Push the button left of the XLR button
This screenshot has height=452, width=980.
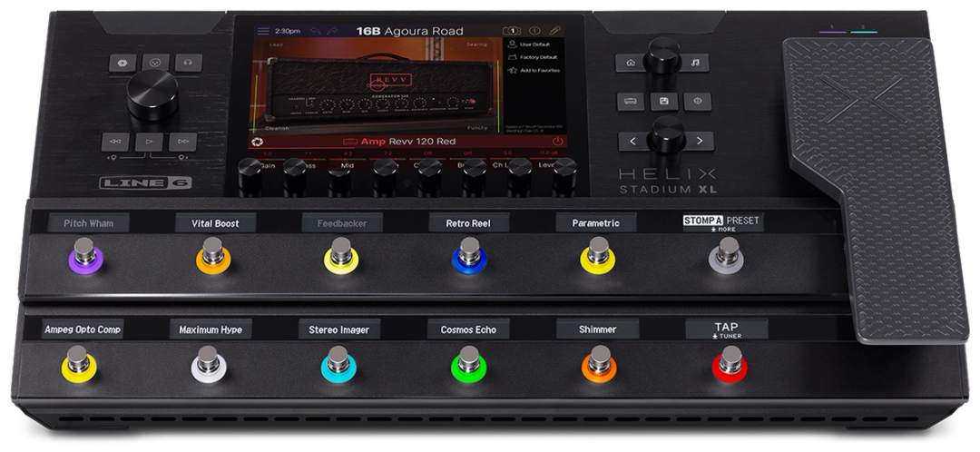(x=122, y=63)
